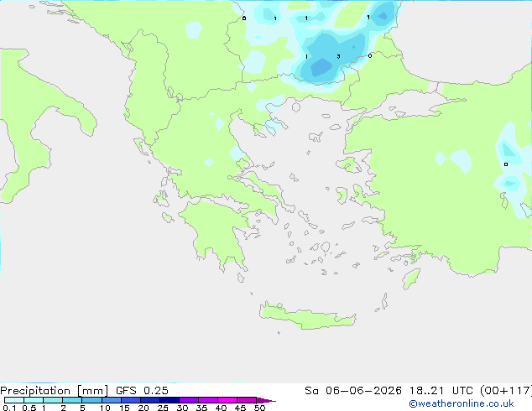The height and width of the screenshot is (411, 532).
Task: Click the island of Rhodes on the map
Action: coord(411,278)
